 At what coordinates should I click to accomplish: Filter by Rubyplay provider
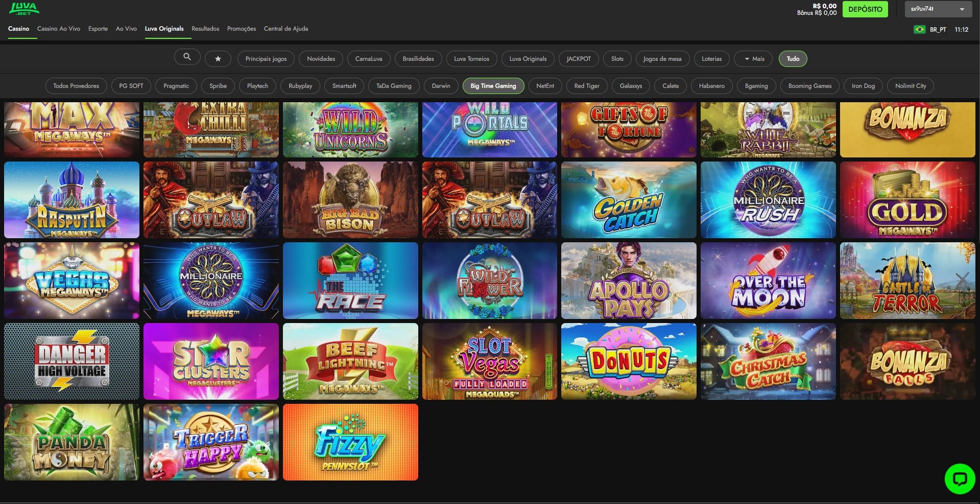click(300, 86)
